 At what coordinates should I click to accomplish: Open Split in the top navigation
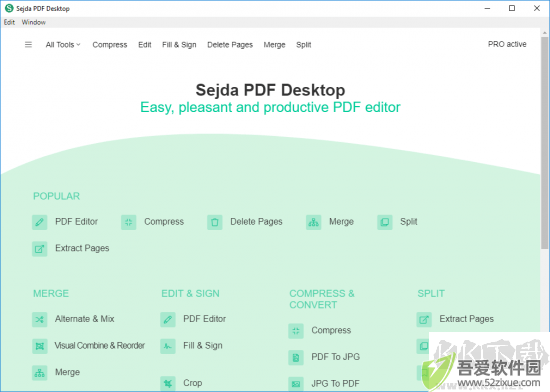pyautogui.click(x=304, y=45)
